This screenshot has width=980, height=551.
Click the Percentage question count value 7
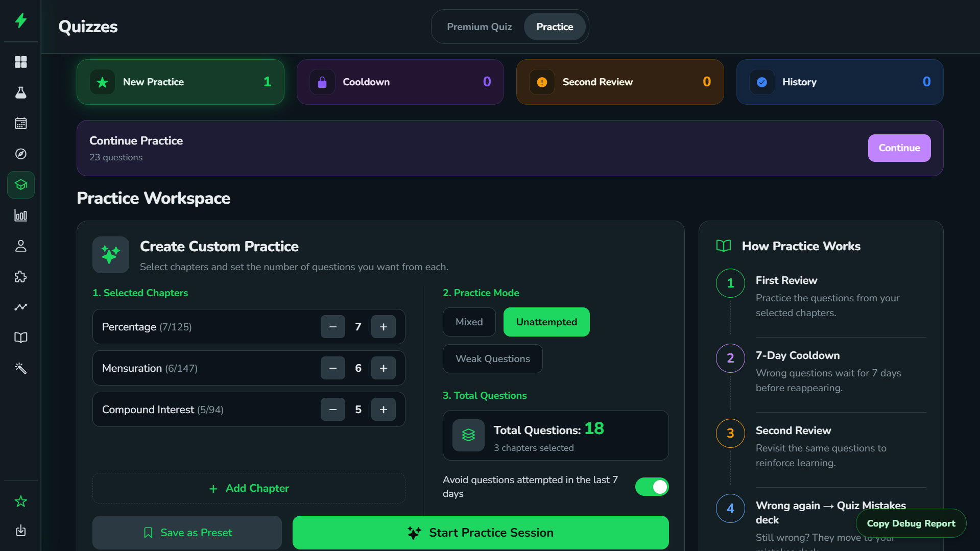coord(358,327)
